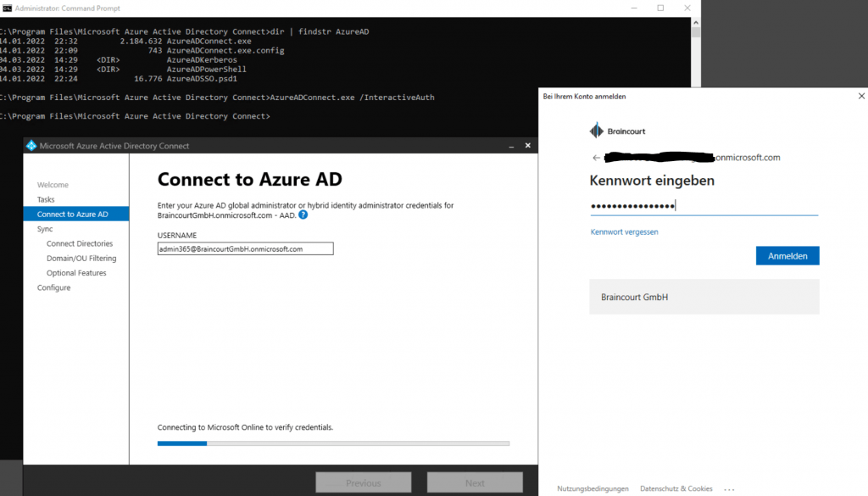Click the Anmelden button
This screenshot has width=868, height=496.
[x=787, y=256]
